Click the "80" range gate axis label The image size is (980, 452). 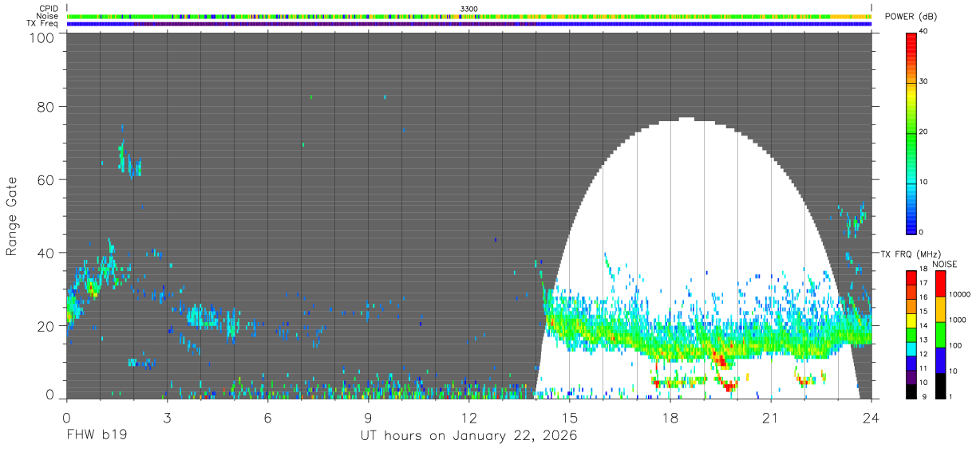tap(46, 107)
